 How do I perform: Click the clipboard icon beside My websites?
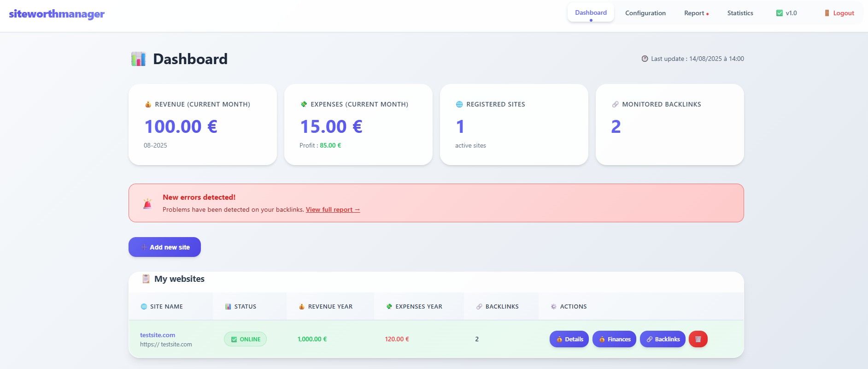pyautogui.click(x=146, y=279)
